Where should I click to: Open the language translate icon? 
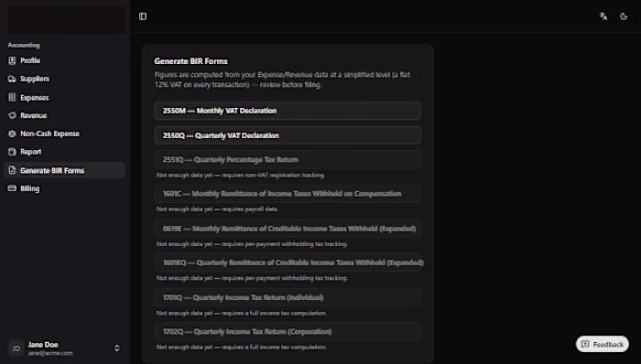point(603,16)
